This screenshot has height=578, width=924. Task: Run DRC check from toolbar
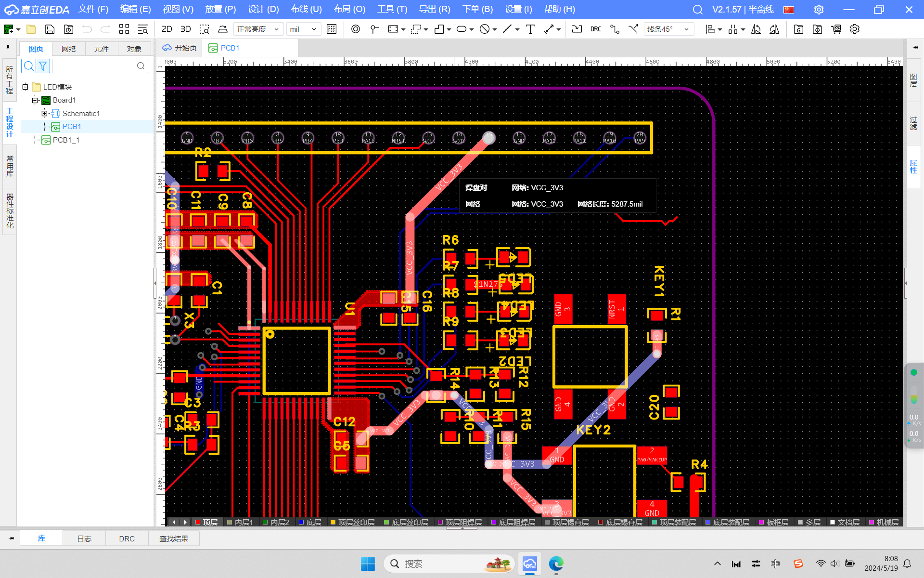[x=595, y=29]
